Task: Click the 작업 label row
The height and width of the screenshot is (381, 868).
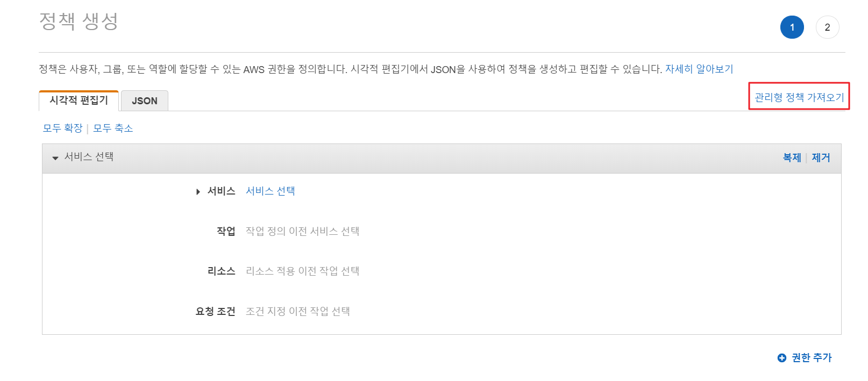Action: point(226,232)
